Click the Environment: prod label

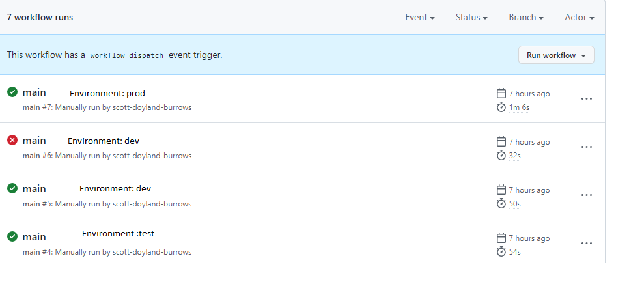coord(107,94)
